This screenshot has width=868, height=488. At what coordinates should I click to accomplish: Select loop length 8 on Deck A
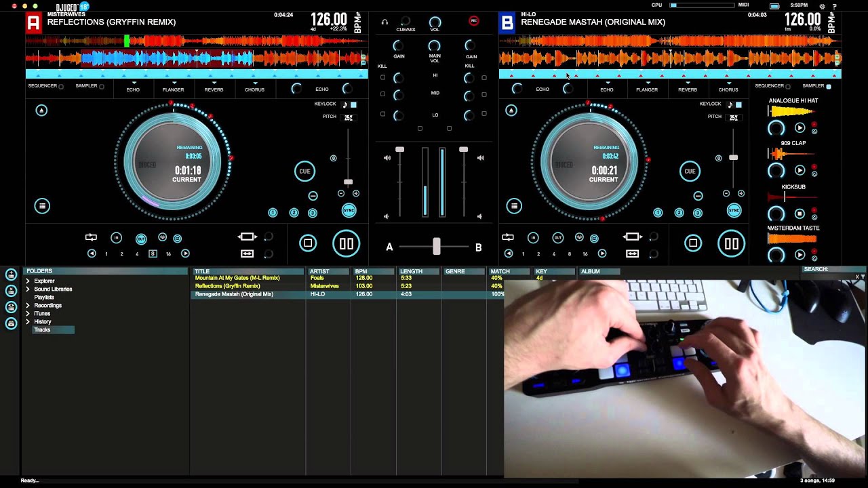click(153, 253)
